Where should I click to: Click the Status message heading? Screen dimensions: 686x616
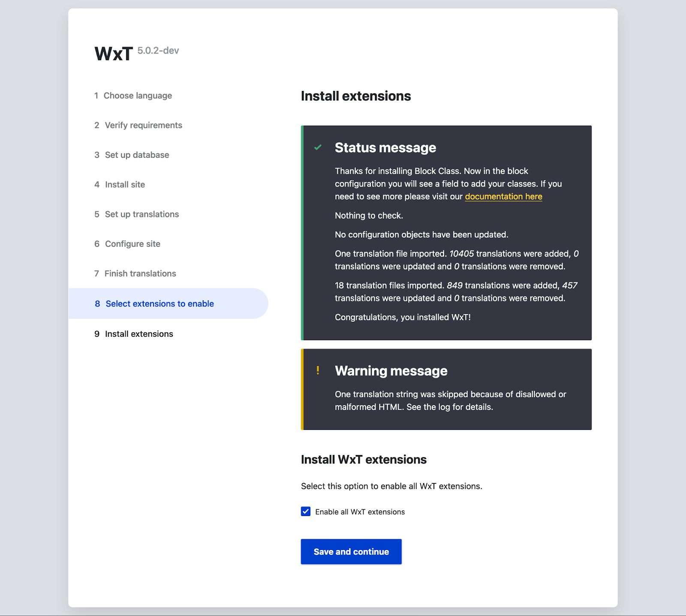click(x=385, y=148)
